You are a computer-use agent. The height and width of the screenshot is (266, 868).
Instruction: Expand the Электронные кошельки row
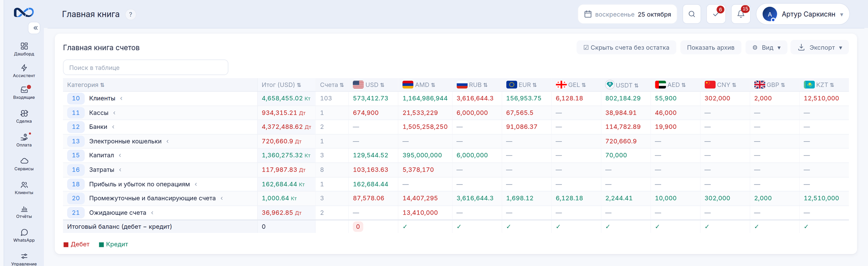[x=168, y=141]
